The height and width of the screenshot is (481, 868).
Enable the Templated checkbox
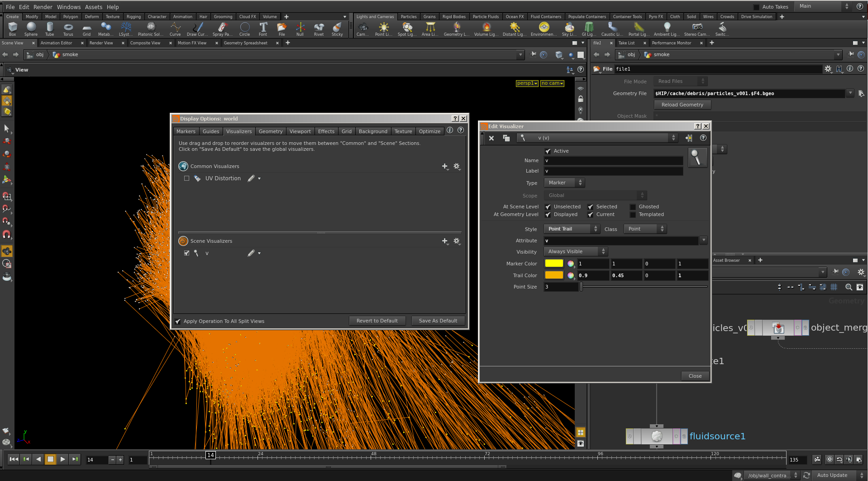633,215
